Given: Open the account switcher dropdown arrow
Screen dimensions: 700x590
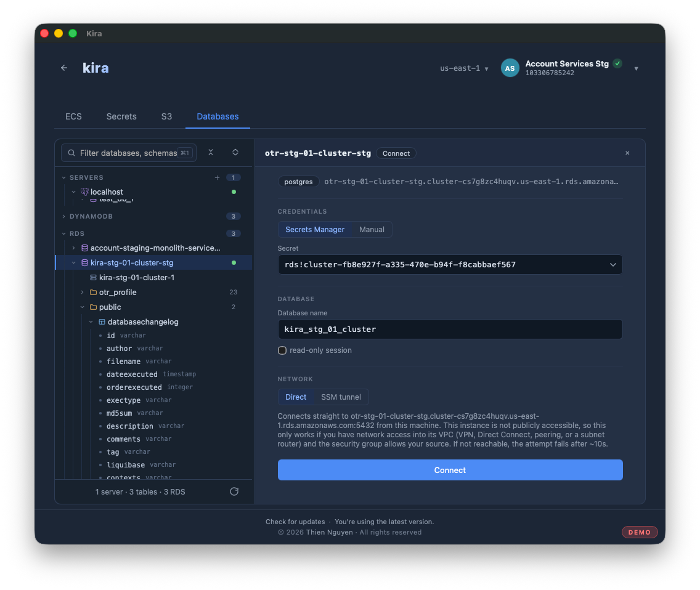Looking at the screenshot, I should coord(636,69).
